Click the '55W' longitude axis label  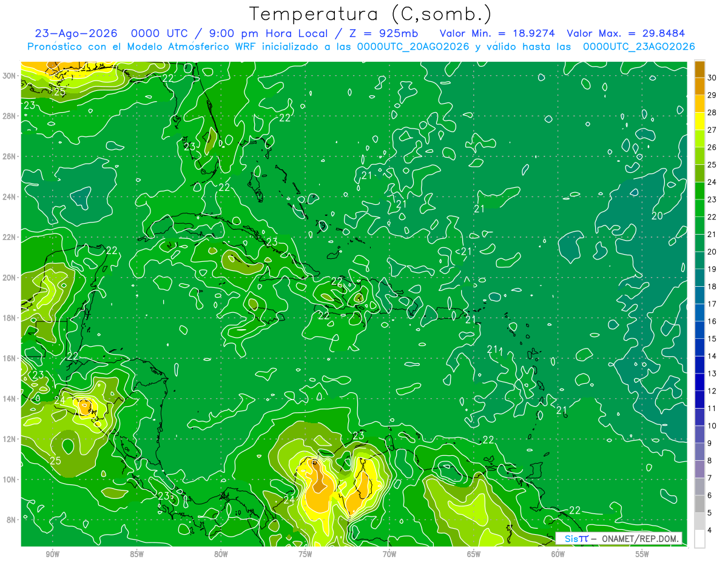pyautogui.click(x=642, y=554)
